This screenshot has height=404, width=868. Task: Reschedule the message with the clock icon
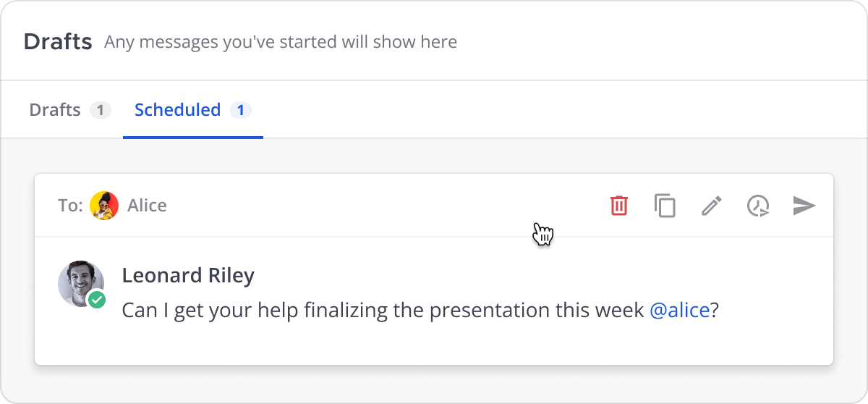(757, 206)
